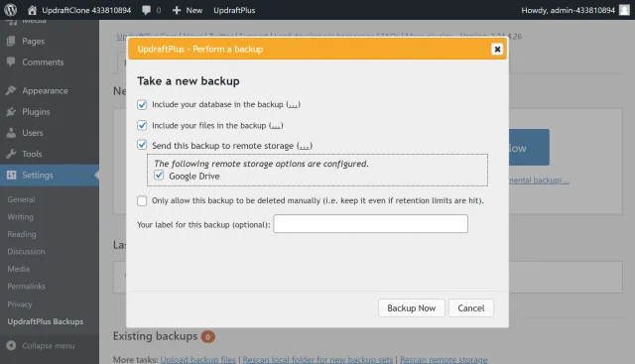This screenshot has height=364, width=635.
Task: Close the Perform a backup dialog
Action: pyautogui.click(x=497, y=49)
